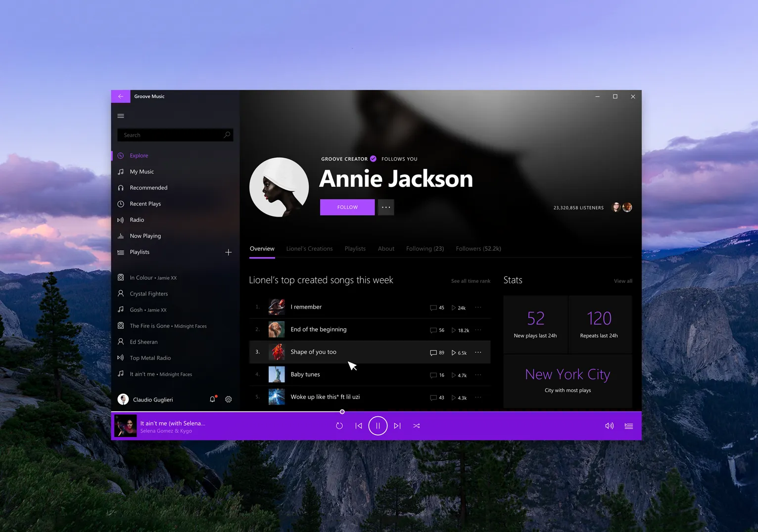Click the search magnifier icon
The height and width of the screenshot is (532, 758).
227,134
